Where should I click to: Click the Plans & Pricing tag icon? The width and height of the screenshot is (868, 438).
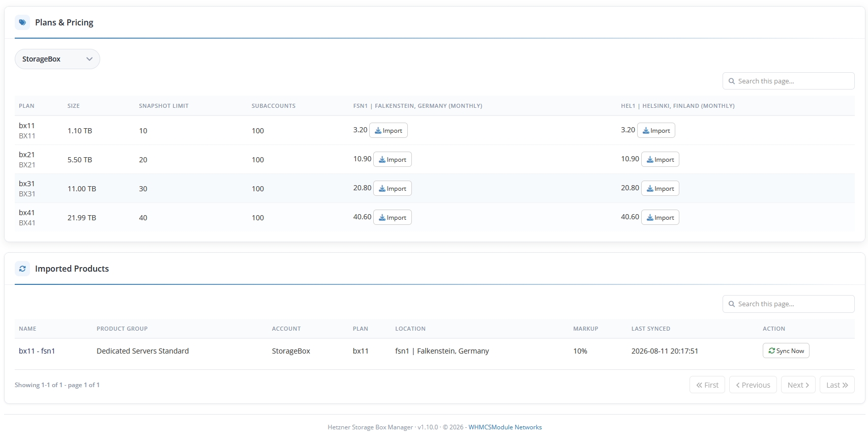click(22, 22)
